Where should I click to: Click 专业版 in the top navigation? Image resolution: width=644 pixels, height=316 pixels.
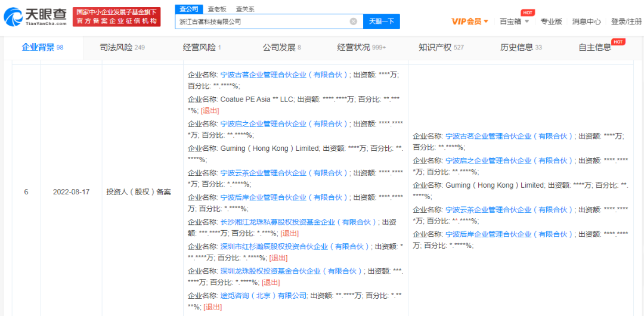click(x=551, y=21)
